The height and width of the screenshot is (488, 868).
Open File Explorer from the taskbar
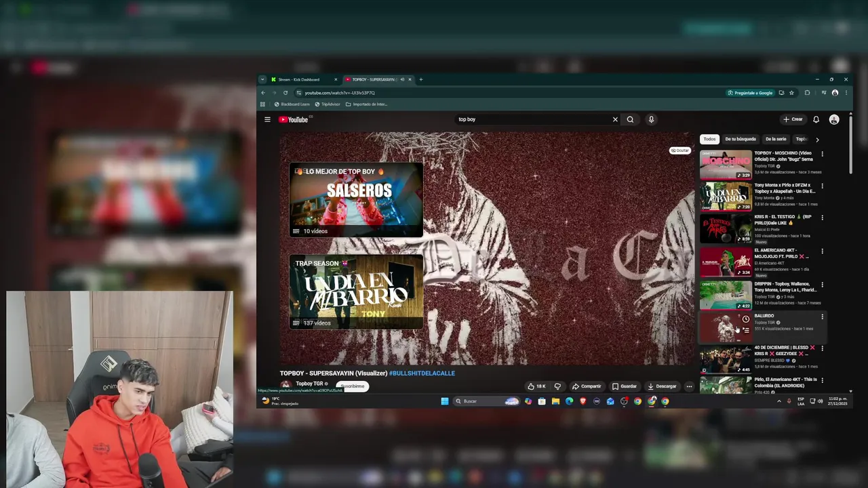coord(555,401)
